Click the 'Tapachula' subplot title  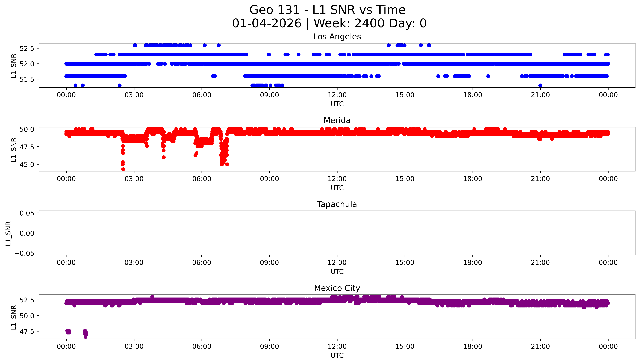click(x=337, y=204)
